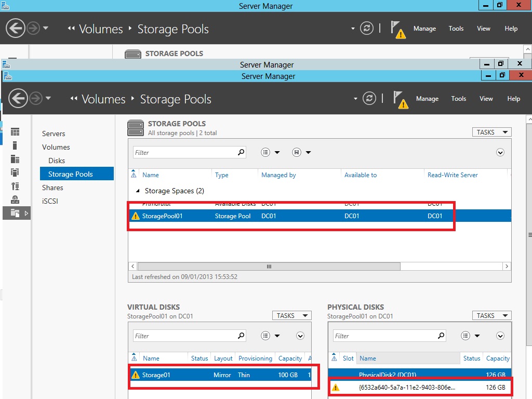Select Shares in the left navigation
Screen dimensions: 532x399
pyautogui.click(x=52, y=188)
